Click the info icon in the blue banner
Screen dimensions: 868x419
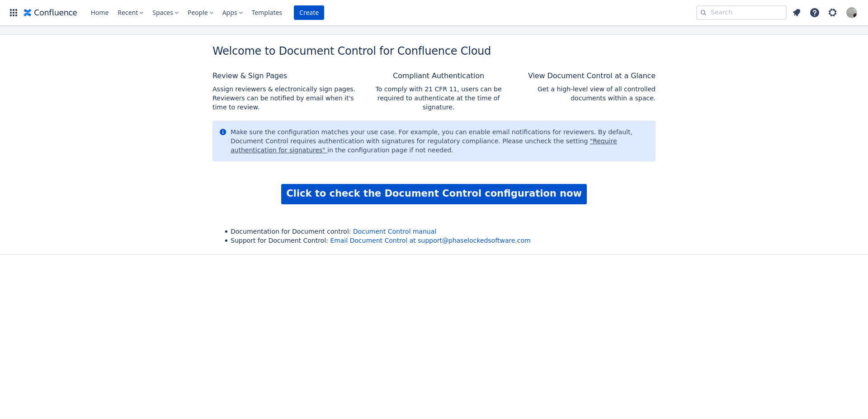click(223, 132)
